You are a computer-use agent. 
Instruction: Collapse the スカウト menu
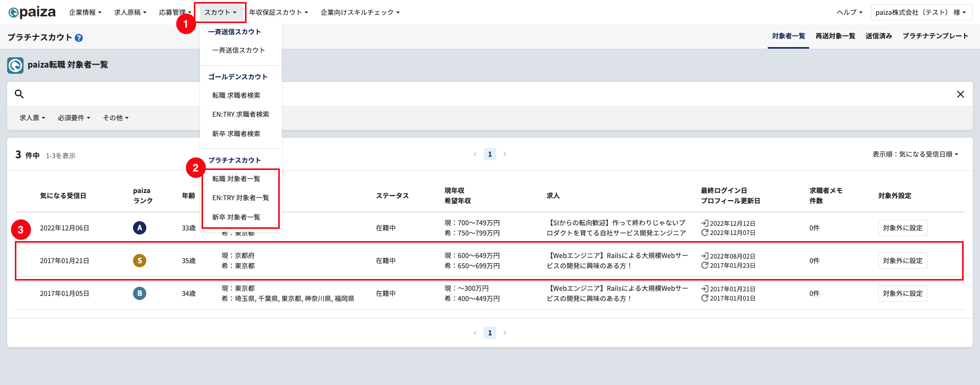[220, 12]
